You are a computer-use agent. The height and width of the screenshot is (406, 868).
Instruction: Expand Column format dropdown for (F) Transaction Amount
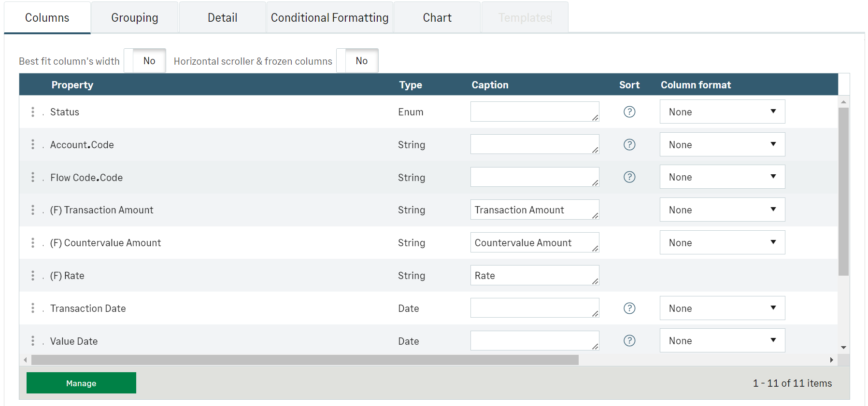722,210
